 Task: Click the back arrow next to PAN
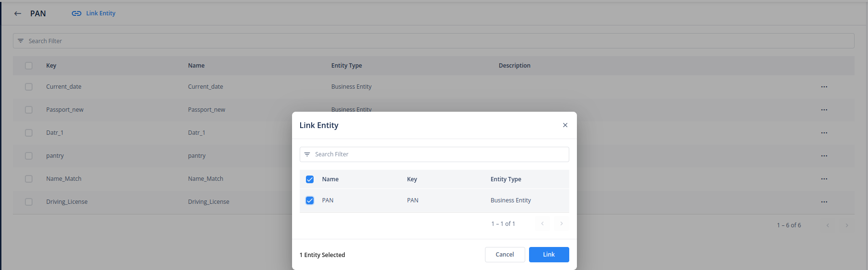click(18, 13)
